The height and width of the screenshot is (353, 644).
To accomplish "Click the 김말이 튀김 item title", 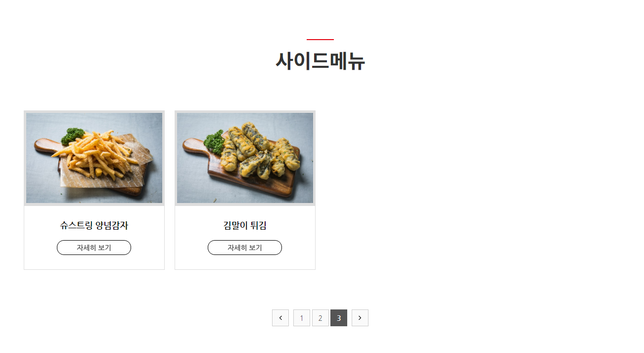I will click(x=245, y=226).
